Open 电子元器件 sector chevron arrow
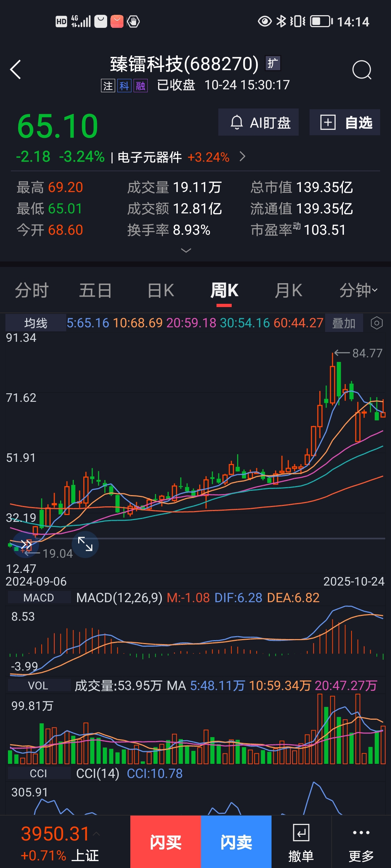The width and height of the screenshot is (391, 868). (243, 157)
